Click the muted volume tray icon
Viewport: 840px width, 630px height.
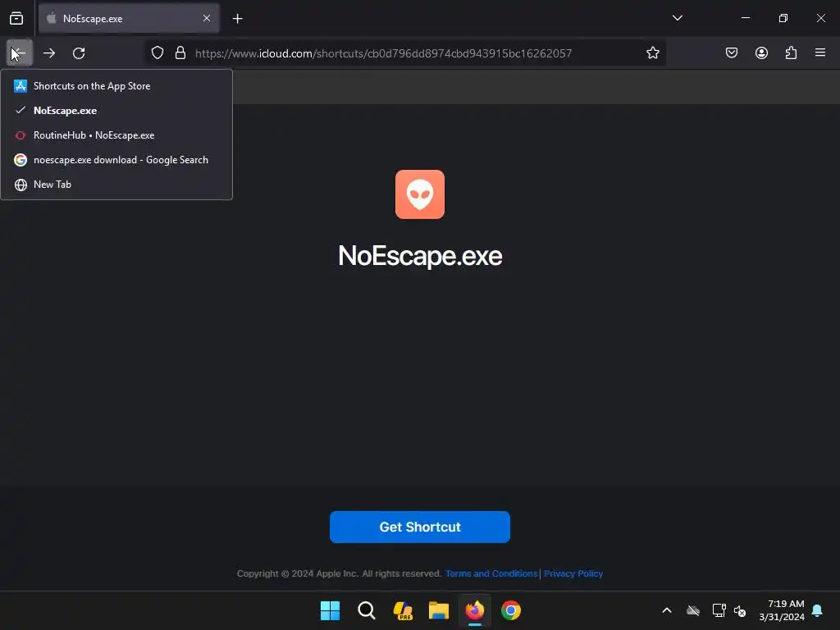click(x=740, y=610)
